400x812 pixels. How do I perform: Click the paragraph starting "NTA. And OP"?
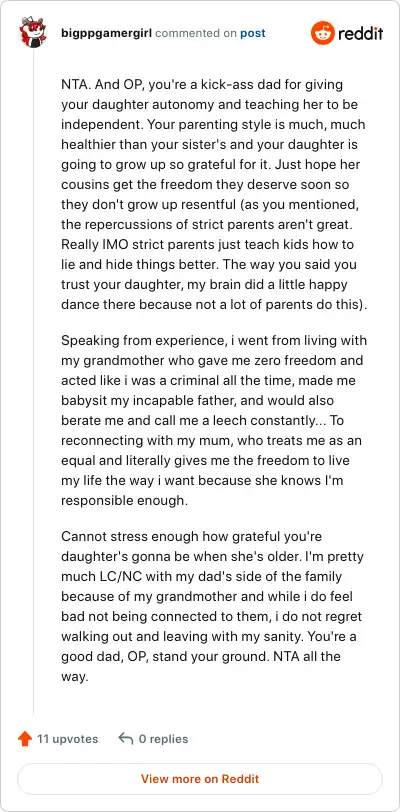pyautogui.click(x=215, y=194)
